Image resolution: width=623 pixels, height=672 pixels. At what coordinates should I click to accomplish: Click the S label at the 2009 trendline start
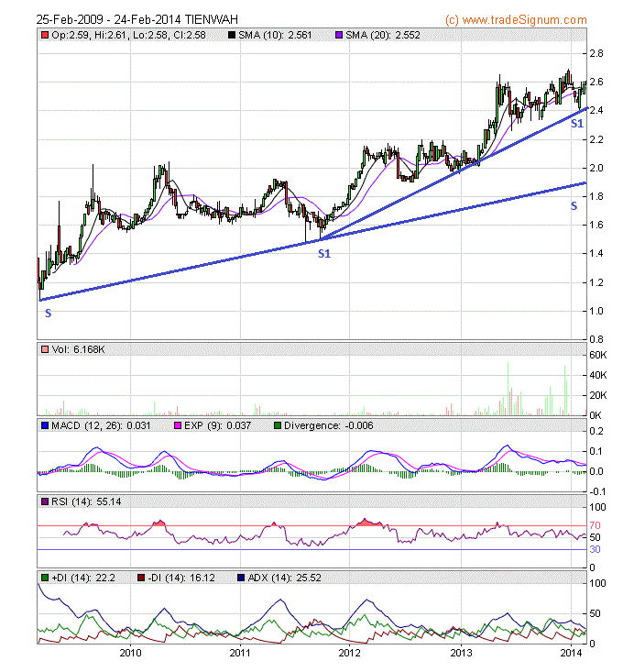pos(48,314)
